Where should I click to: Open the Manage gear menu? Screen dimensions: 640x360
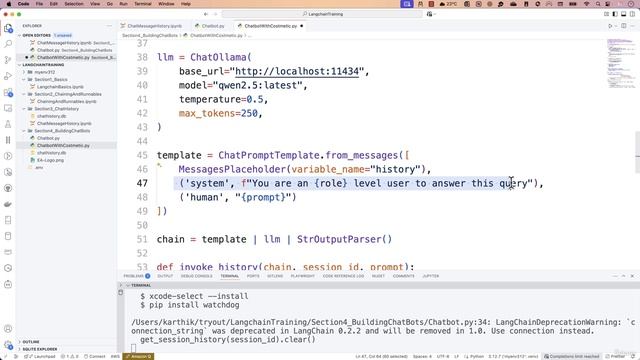coord(8,345)
